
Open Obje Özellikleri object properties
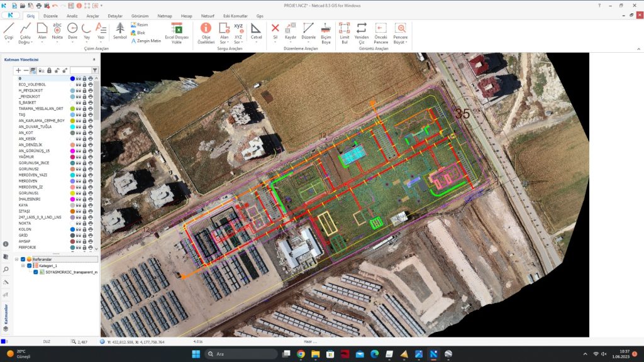pyautogui.click(x=206, y=33)
